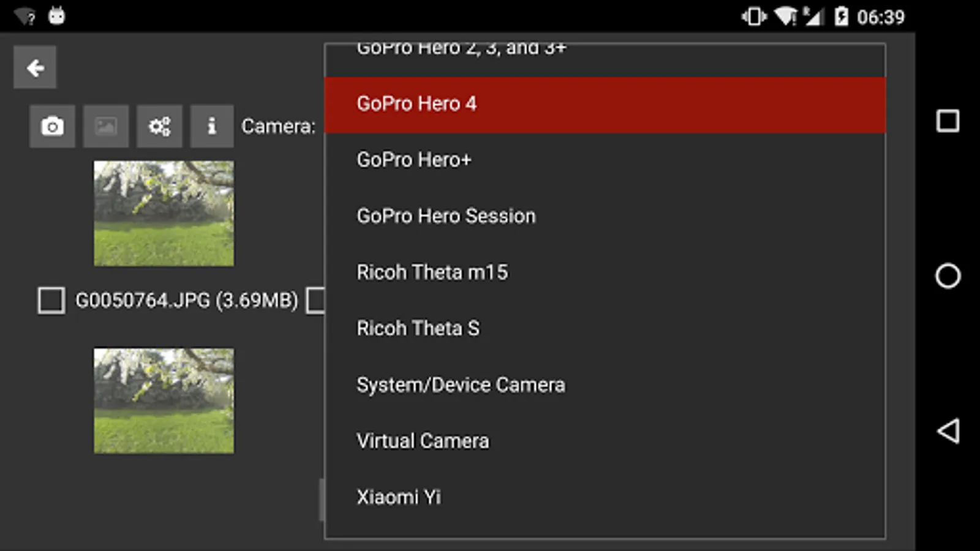Viewport: 980px width, 551px height.
Task: Select GoPro Hero 2, 3, and 3+ entry
Action: [x=605, y=60]
